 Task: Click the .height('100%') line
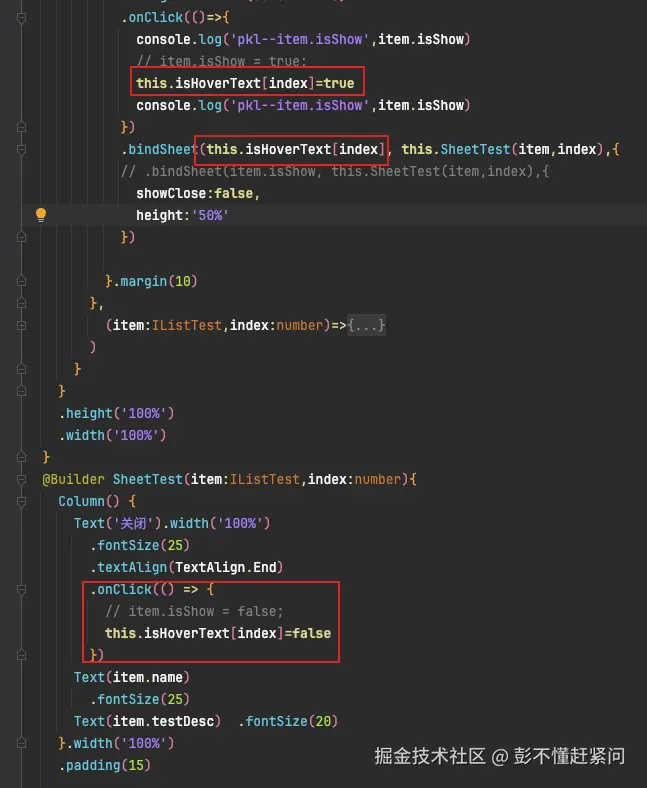[x=117, y=414]
